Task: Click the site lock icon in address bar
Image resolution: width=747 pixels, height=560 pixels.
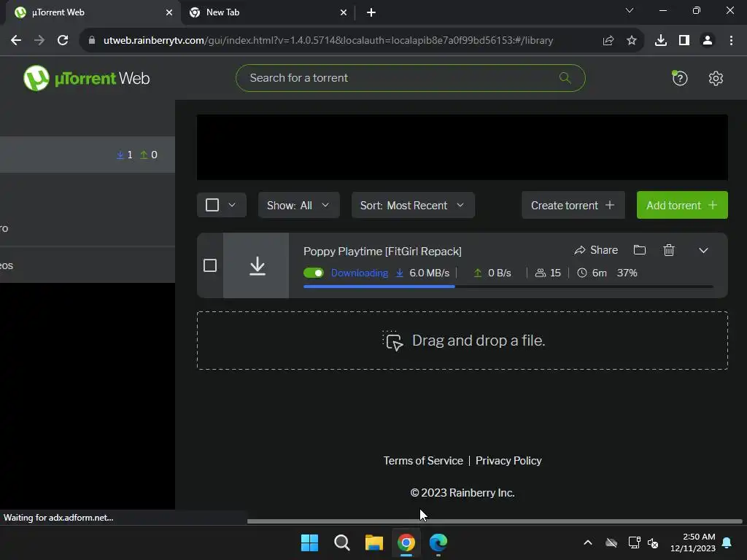Action: tap(92, 41)
